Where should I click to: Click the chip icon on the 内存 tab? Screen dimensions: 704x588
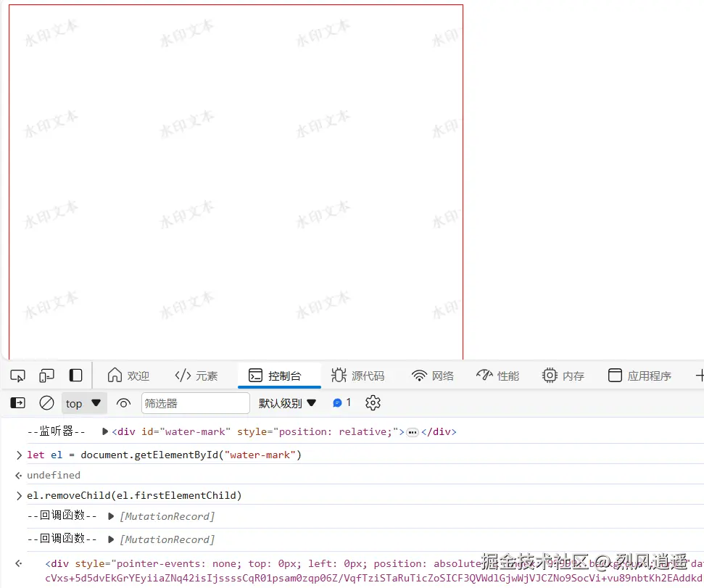(x=550, y=375)
